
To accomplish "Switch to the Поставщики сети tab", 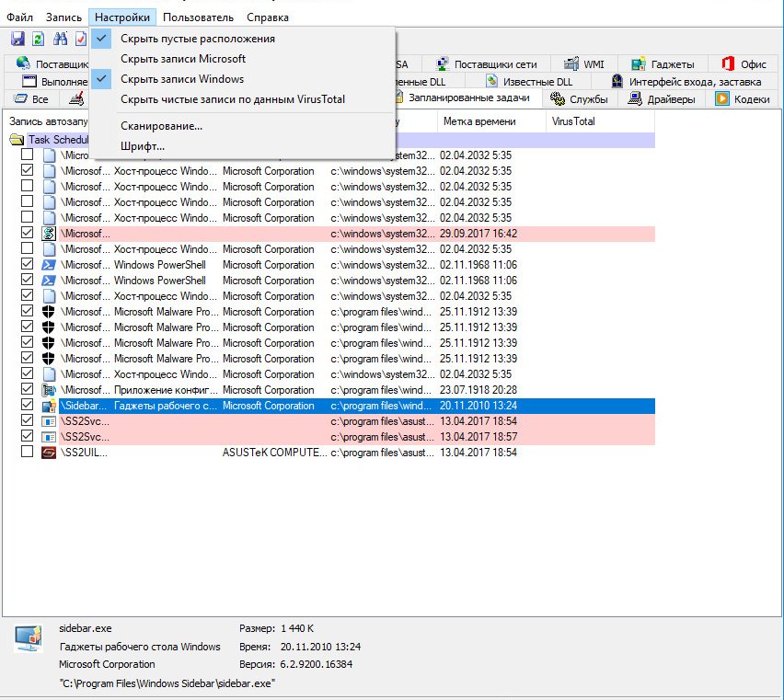I will (x=486, y=64).
